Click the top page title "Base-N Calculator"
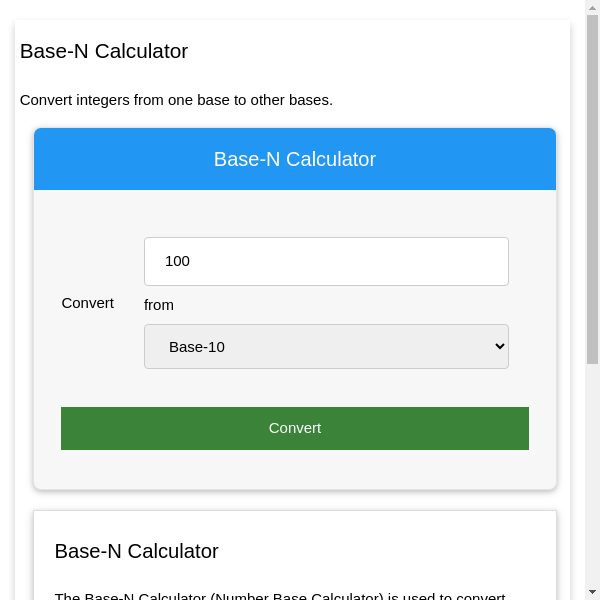 pyautogui.click(x=104, y=51)
